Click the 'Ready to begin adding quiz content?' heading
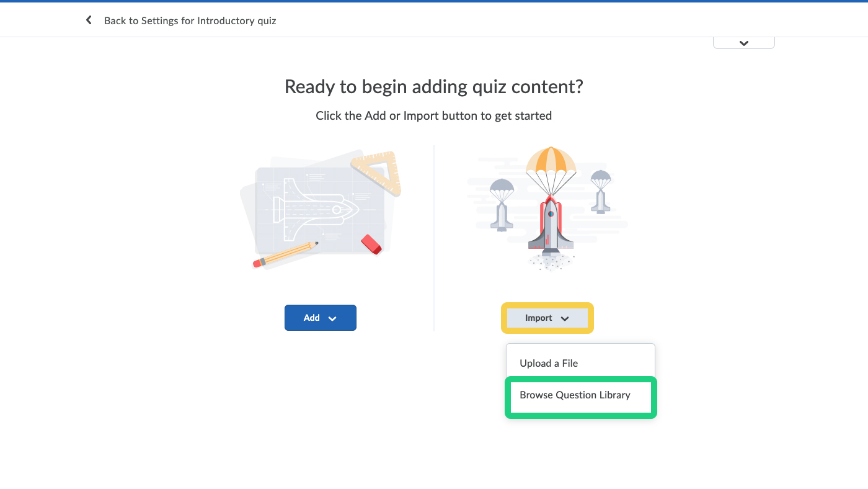Image resolution: width=868 pixels, height=489 pixels. (x=433, y=86)
